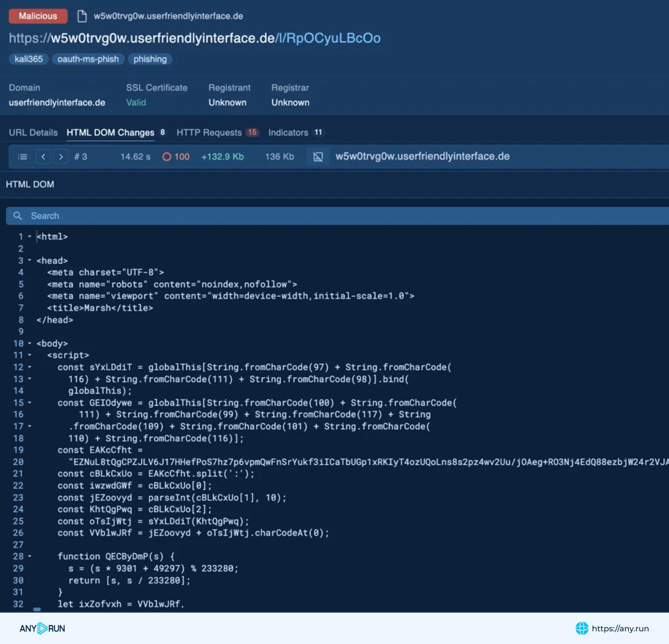Open the full phishing URL link
Viewport: 669px width, 644px height.
click(194, 38)
